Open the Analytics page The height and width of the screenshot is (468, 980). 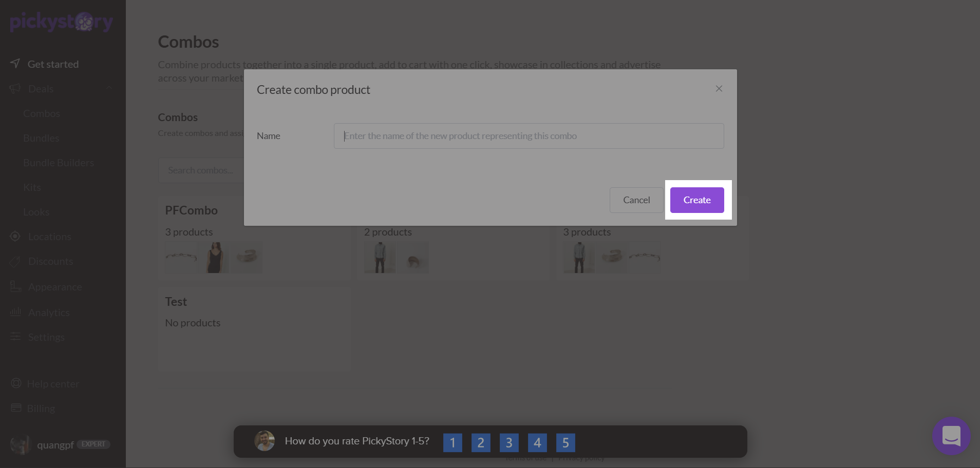pos(49,313)
